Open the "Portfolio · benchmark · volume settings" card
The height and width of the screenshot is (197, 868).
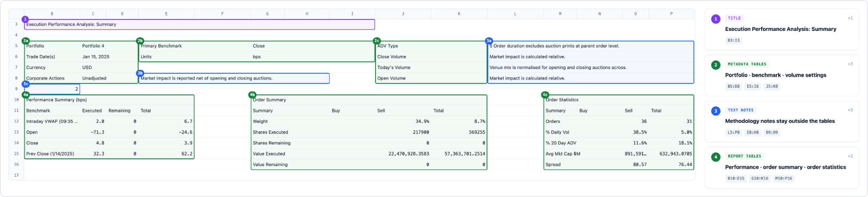click(x=782, y=76)
